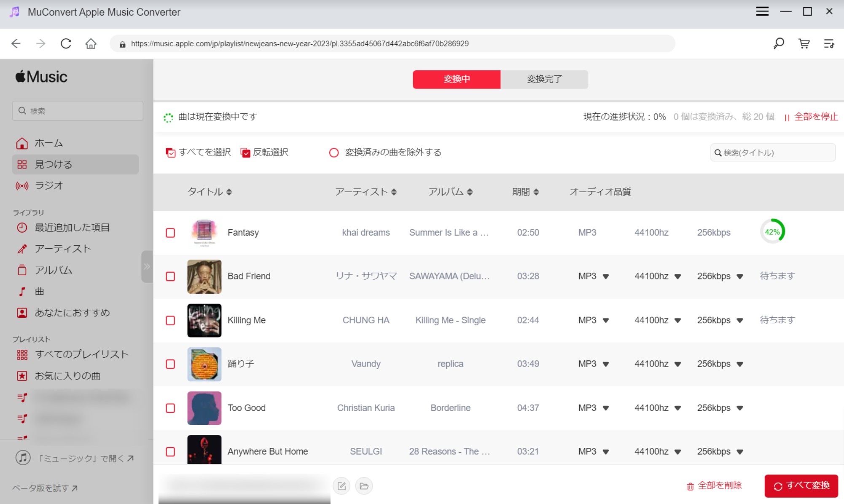Check すべてを選択 select all
Viewport: 844px width, 504px height.
tap(198, 152)
